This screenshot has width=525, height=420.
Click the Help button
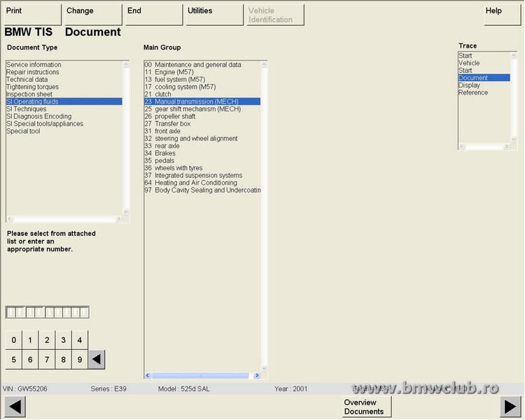coord(502,15)
